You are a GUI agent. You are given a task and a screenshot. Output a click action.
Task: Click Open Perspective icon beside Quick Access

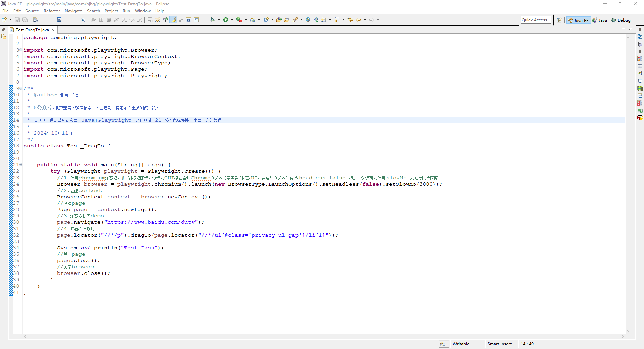coord(559,20)
